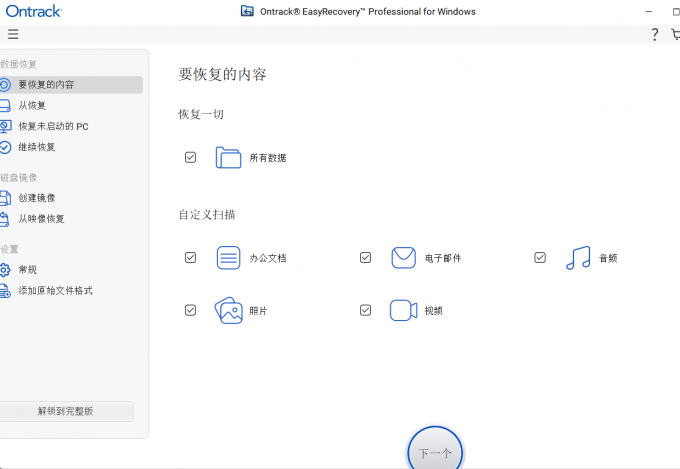Click the 恢复未启动的 PC monitor icon
This screenshot has width=680, height=469.
pos(5,126)
